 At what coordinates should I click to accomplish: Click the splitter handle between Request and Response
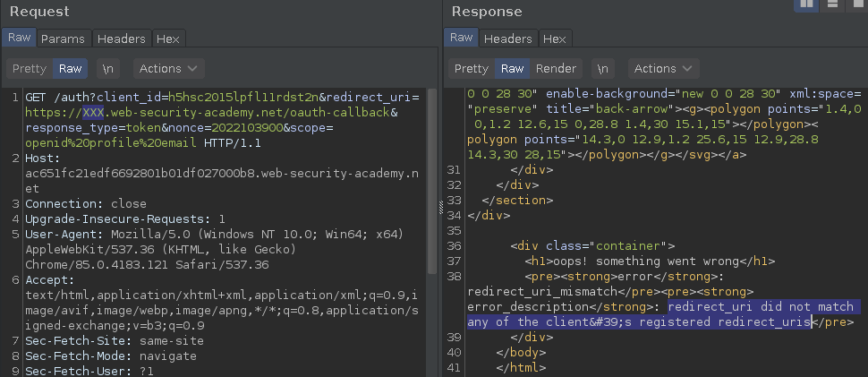click(x=441, y=207)
